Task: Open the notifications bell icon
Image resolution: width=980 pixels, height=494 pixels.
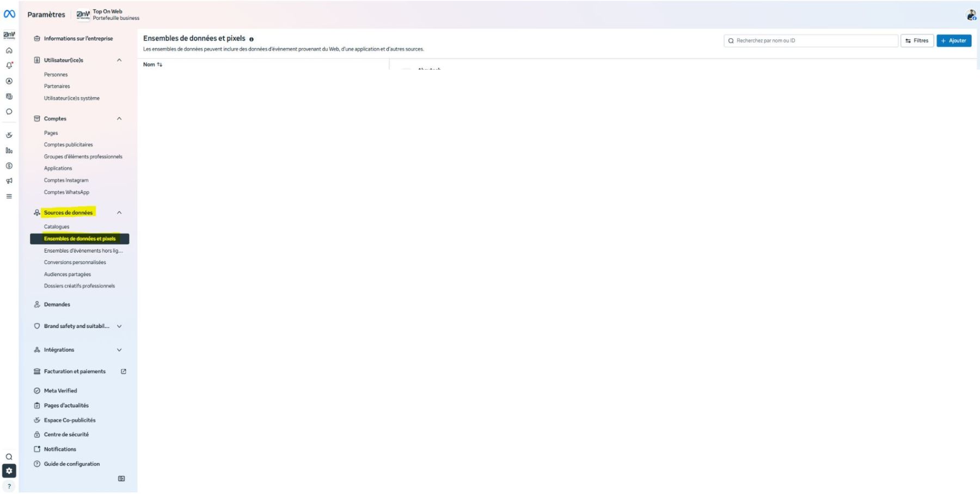Action: [x=9, y=65]
